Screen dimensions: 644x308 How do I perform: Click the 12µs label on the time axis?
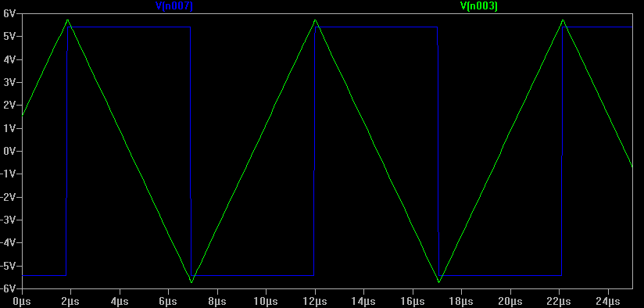point(315,303)
